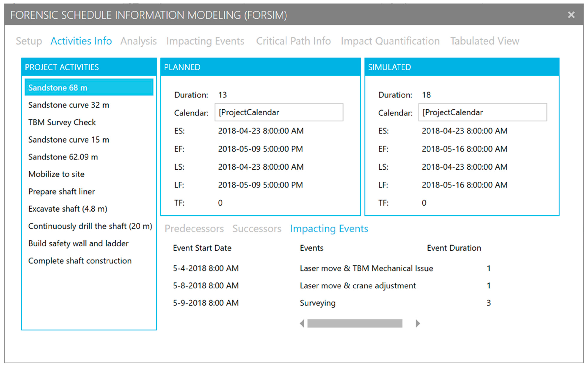Viewport: 588px width, 367px height.
Task: Select the Mobilize to site activity
Action: tap(56, 174)
